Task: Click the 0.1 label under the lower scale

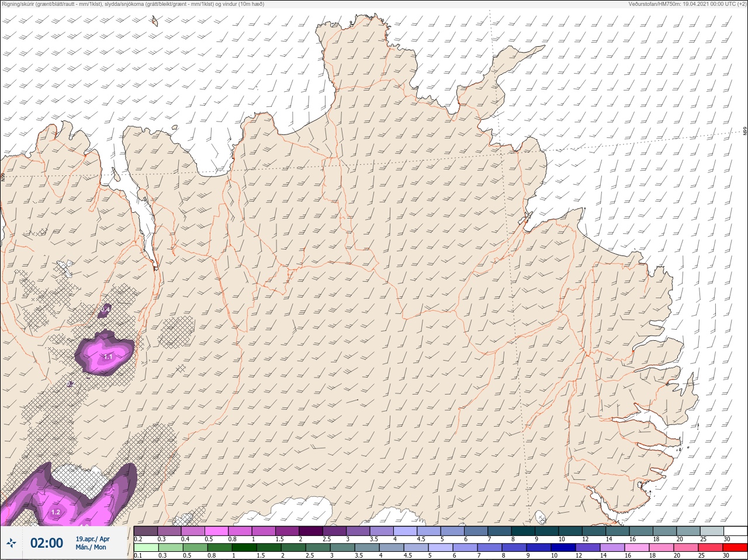Action: 138,555
